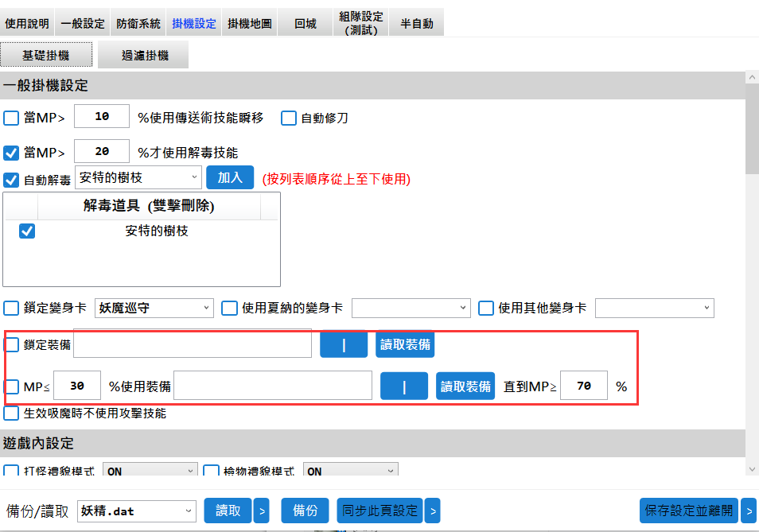The image size is (759, 532).
Task: Click the 加入 button
Action: (x=230, y=177)
